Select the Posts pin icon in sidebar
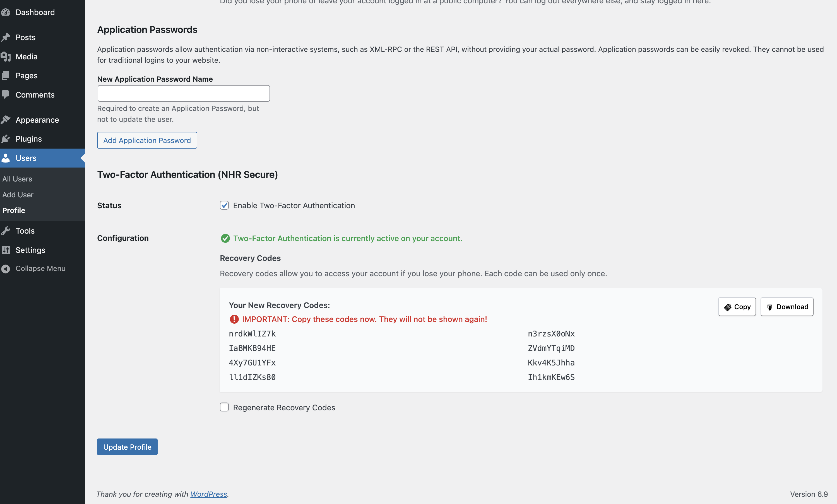Viewport: 837px width, 504px height. pos(6,37)
